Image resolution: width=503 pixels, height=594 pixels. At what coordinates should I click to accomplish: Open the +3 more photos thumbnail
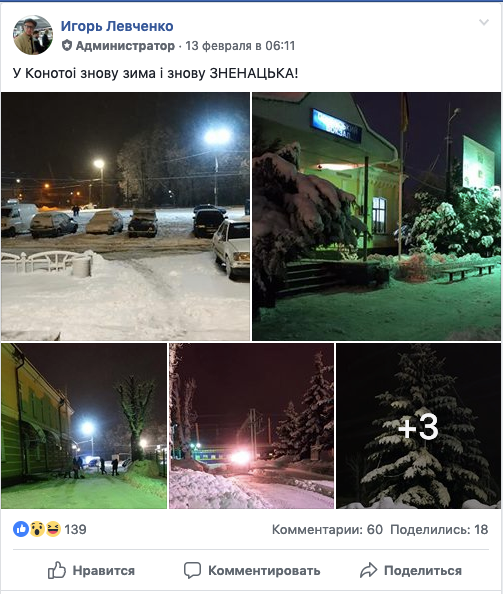pyautogui.click(x=419, y=426)
